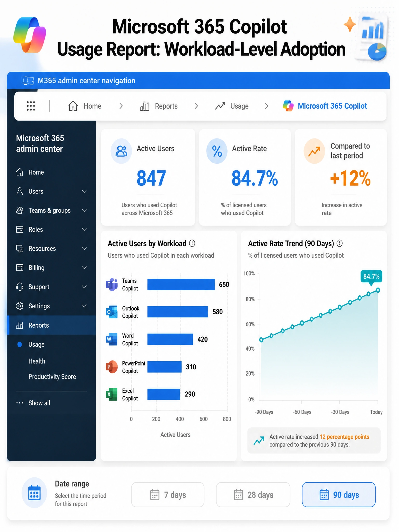Expand the Teams & groups chevron

(84, 210)
